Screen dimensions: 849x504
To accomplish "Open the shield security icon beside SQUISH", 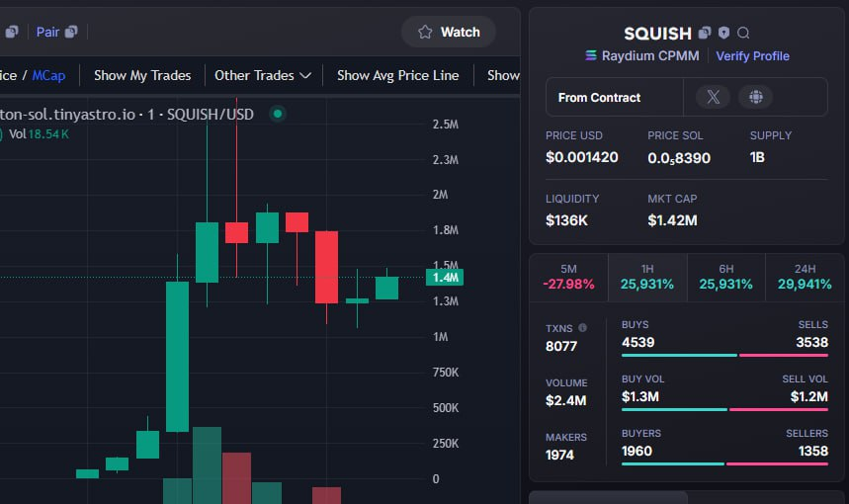I will pos(723,33).
